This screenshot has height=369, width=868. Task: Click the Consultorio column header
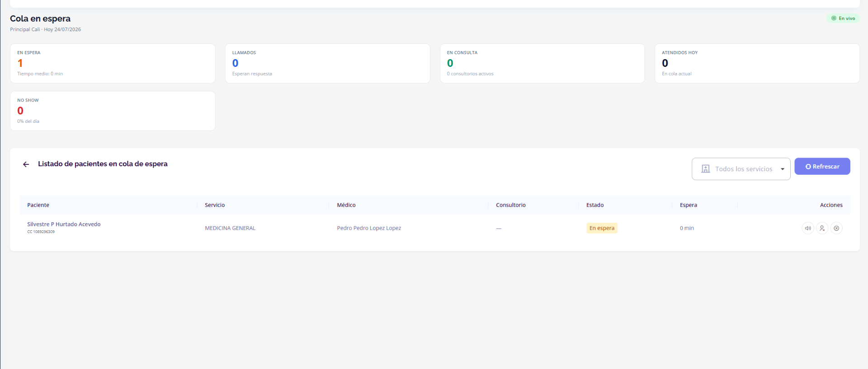pyautogui.click(x=511, y=205)
